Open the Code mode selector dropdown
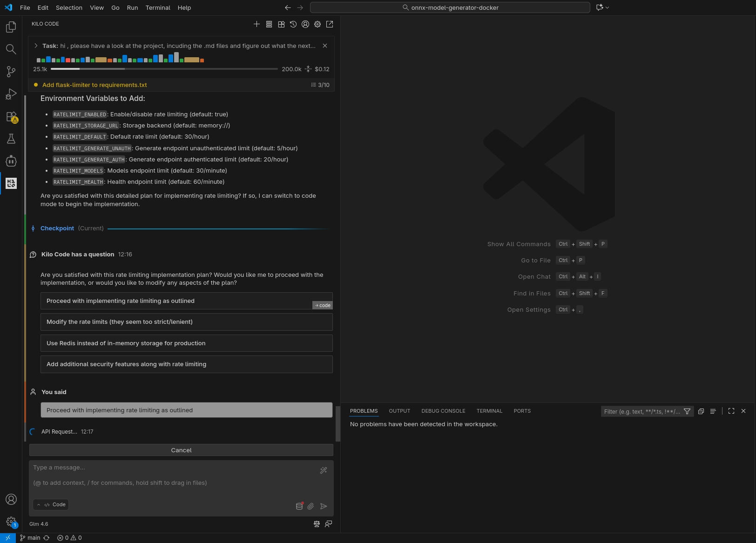The image size is (756, 543). [x=51, y=505]
